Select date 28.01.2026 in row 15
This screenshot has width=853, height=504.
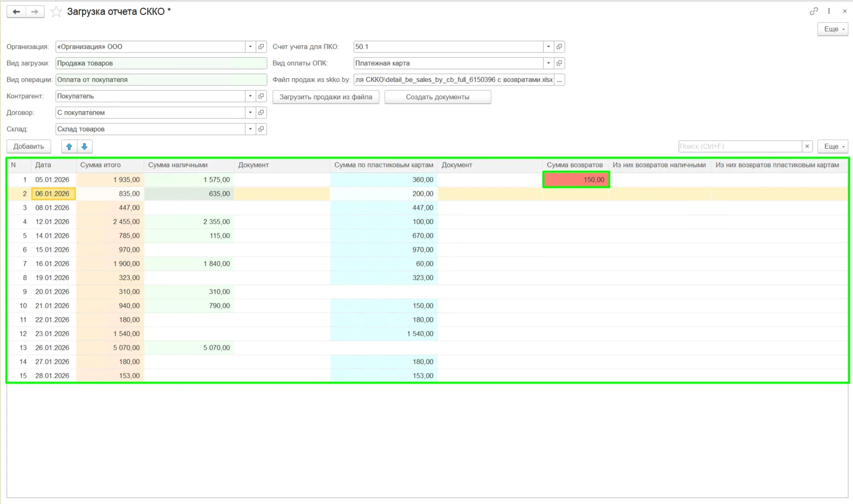(54, 376)
